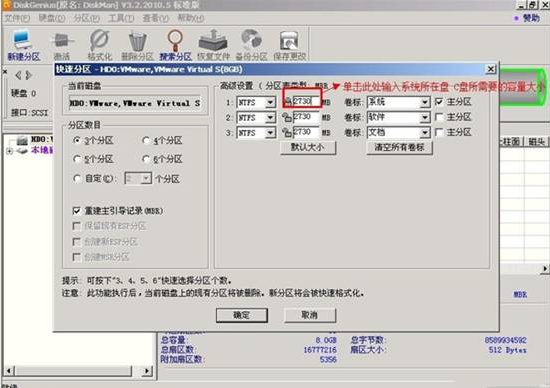The width and height of the screenshot is (550, 388).
Task: Open file system dropdown for partition 1
Action: (x=270, y=102)
